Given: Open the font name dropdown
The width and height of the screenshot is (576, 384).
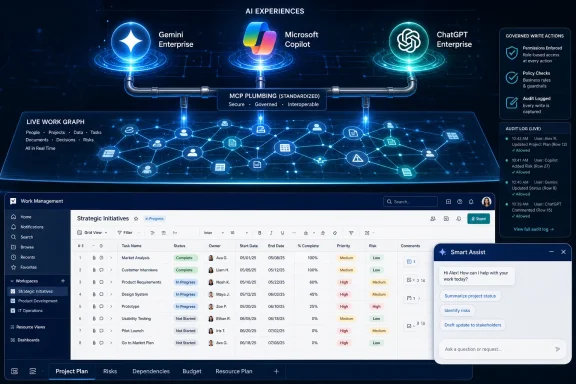Looking at the screenshot, I should (x=214, y=233).
